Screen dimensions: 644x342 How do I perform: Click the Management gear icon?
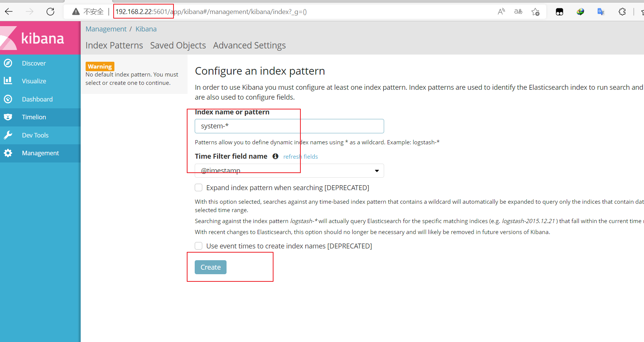[8, 153]
